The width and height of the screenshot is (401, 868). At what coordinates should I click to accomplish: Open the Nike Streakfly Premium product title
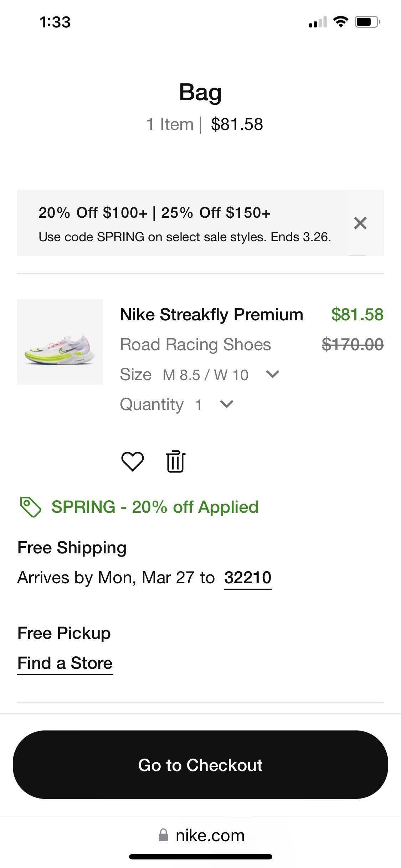pos(211,315)
